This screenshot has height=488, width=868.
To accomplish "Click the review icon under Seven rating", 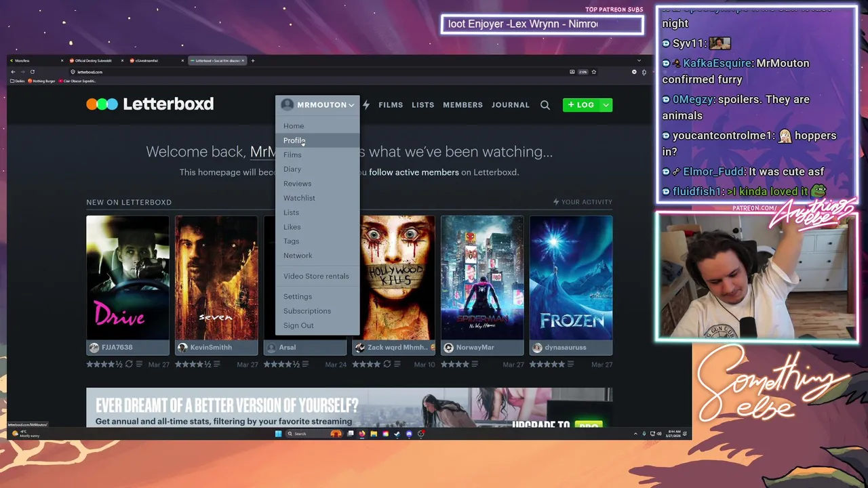I will tap(217, 364).
